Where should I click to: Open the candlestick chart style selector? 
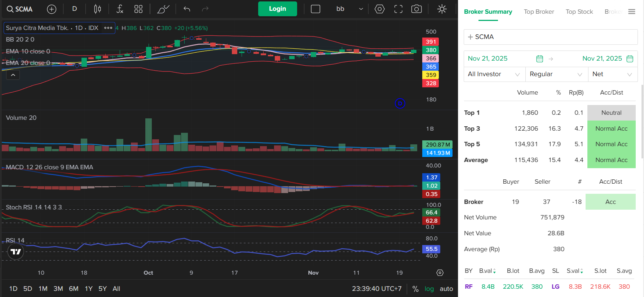pos(97,9)
